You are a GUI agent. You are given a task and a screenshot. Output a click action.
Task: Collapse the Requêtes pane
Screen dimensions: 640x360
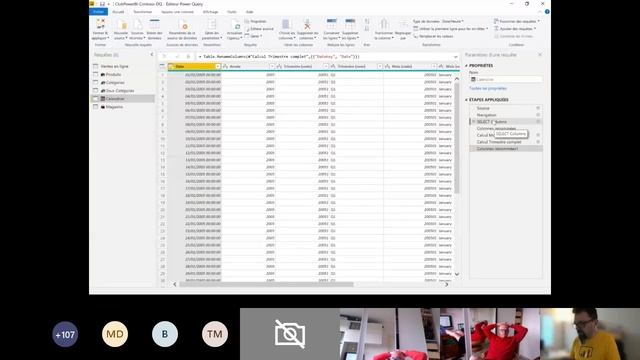(x=152, y=55)
